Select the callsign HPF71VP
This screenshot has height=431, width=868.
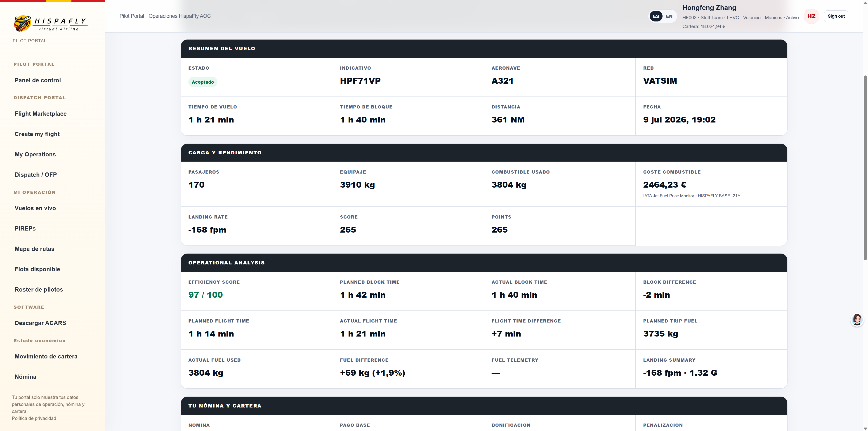(360, 81)
